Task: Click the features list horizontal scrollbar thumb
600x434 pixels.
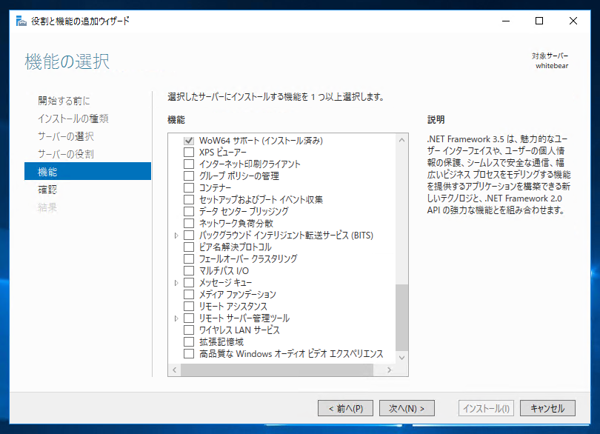Action: (x=277, y=370)
